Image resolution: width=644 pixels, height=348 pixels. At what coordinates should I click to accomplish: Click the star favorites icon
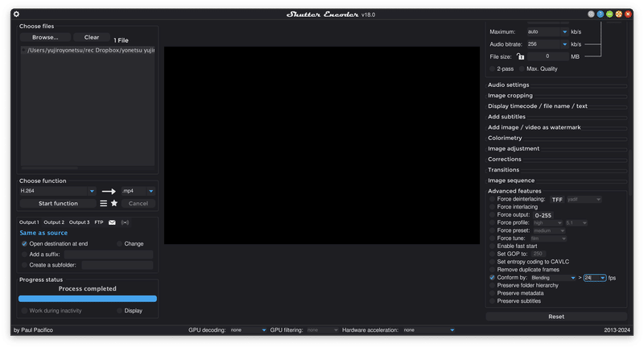point(114,203)
